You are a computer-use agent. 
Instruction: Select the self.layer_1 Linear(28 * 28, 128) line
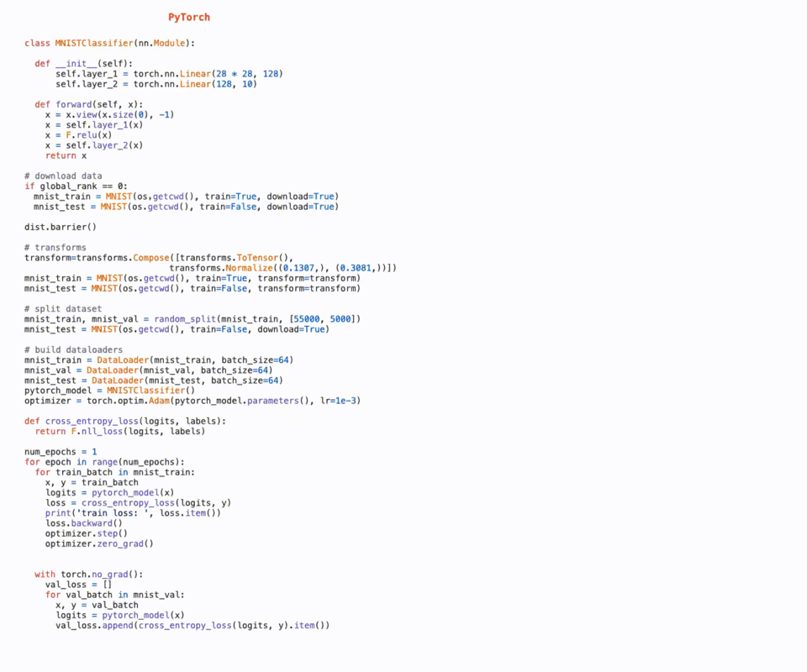[x=169, y=74]
